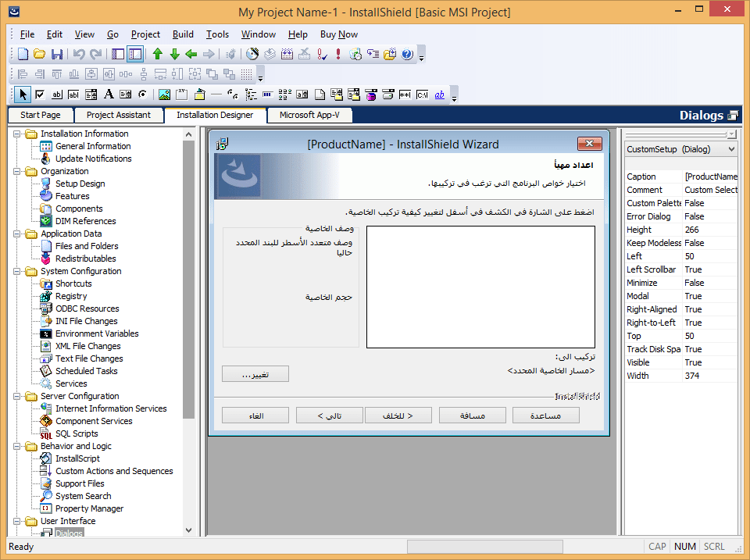Screen dimensions: 750x560
Task: Expand the Media tree section arrow
Action: point(16,533)
